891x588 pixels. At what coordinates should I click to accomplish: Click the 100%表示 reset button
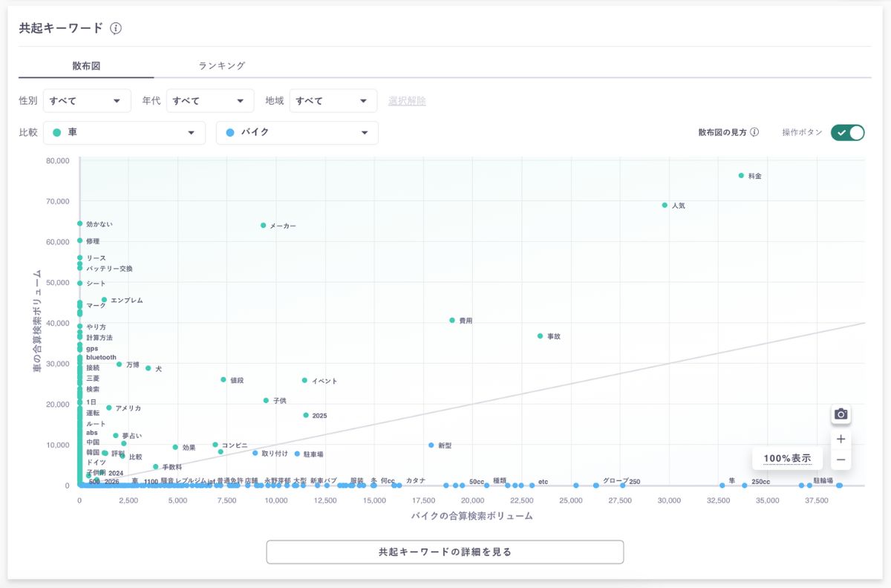click(x=786, y=459)
